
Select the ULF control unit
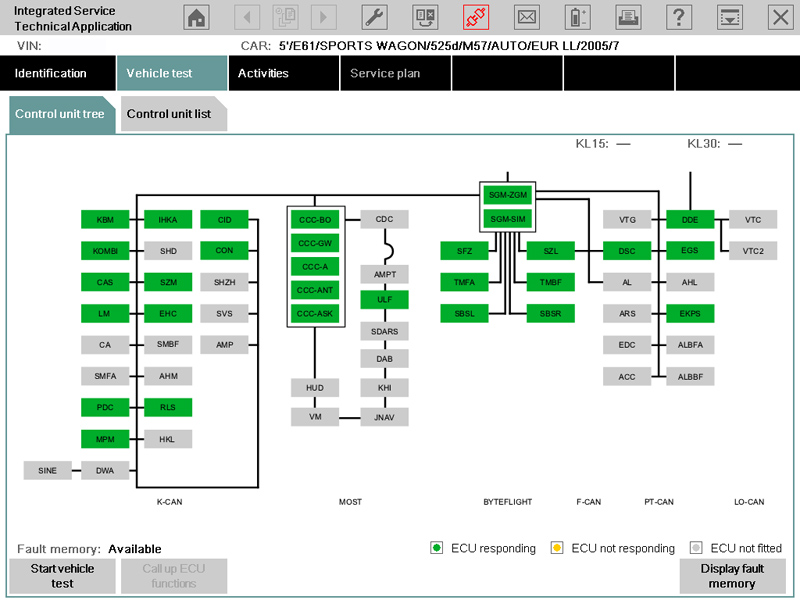(x=384, y=299)
